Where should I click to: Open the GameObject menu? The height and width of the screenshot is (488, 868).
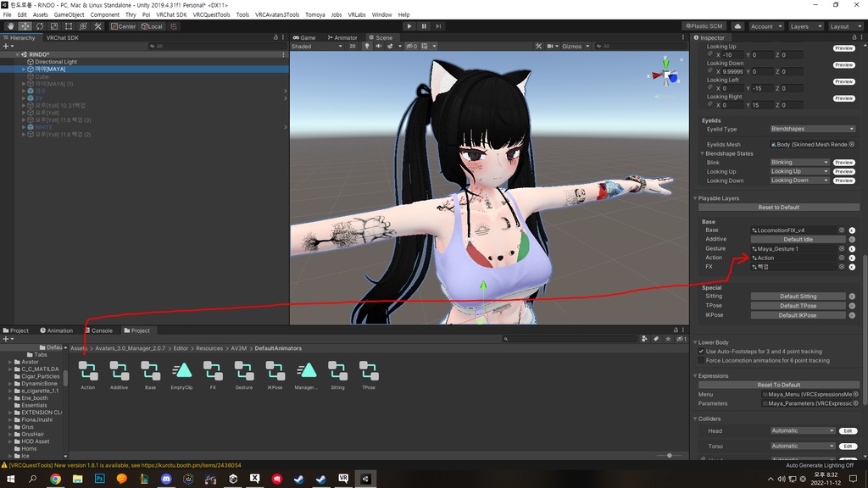pos(70,14)
